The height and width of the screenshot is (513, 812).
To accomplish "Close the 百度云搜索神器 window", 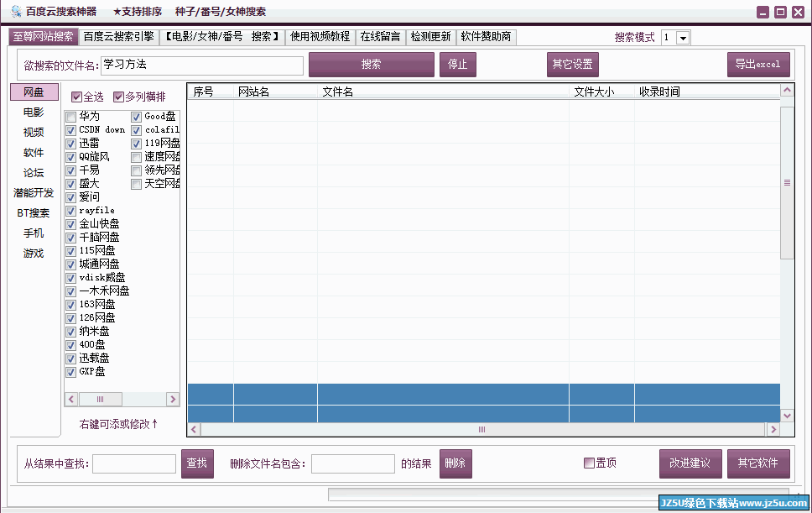I will 798,12.
